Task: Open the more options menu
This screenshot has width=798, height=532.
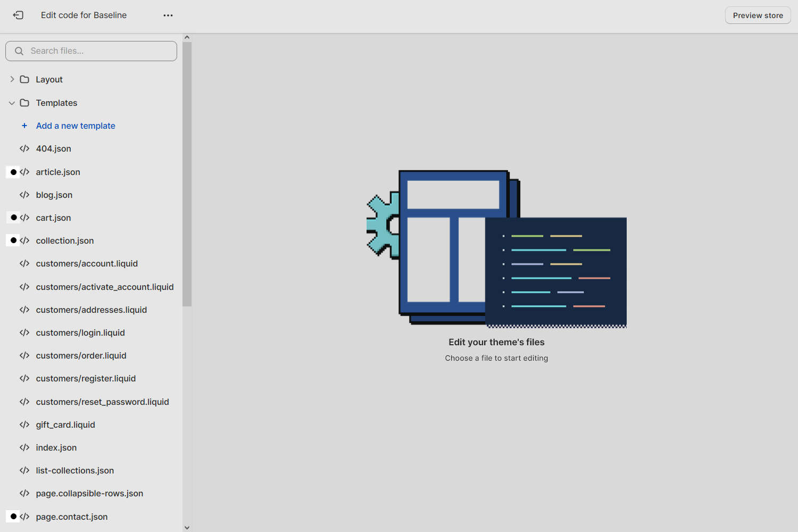Action: 168,15
